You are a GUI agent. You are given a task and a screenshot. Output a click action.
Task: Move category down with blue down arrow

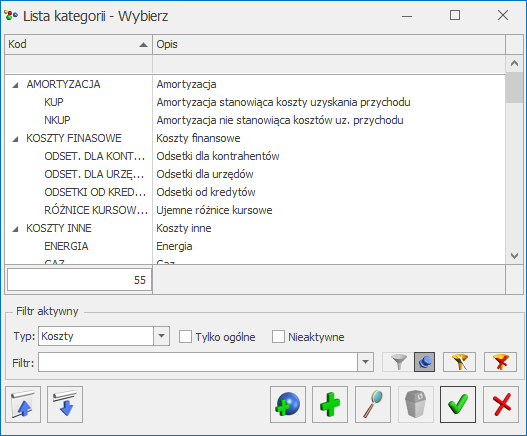coord(65,404)
